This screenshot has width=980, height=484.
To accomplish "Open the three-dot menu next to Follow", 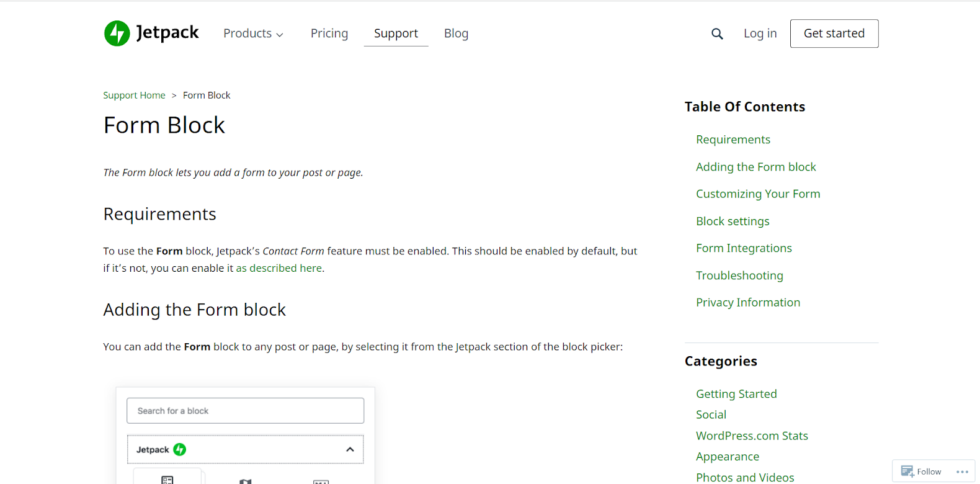I will click(x=962, y=472).
